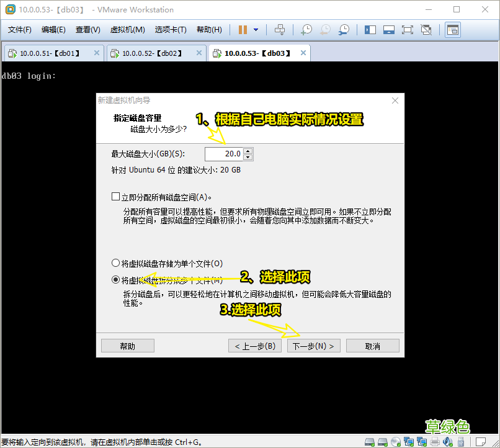The height and width of the screenshot is (448, 500).
Task: Open the 选项卡(T) menu
Action: point(171,30)
